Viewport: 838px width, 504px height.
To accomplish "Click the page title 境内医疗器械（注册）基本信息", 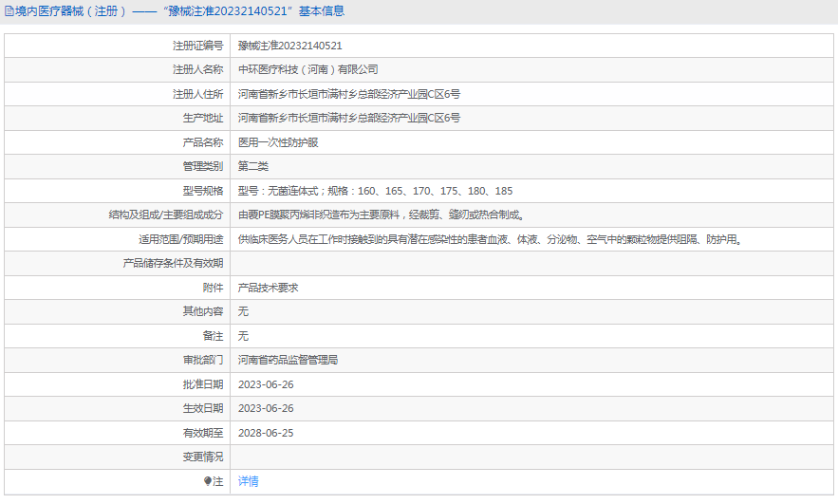I will [179, 11].
